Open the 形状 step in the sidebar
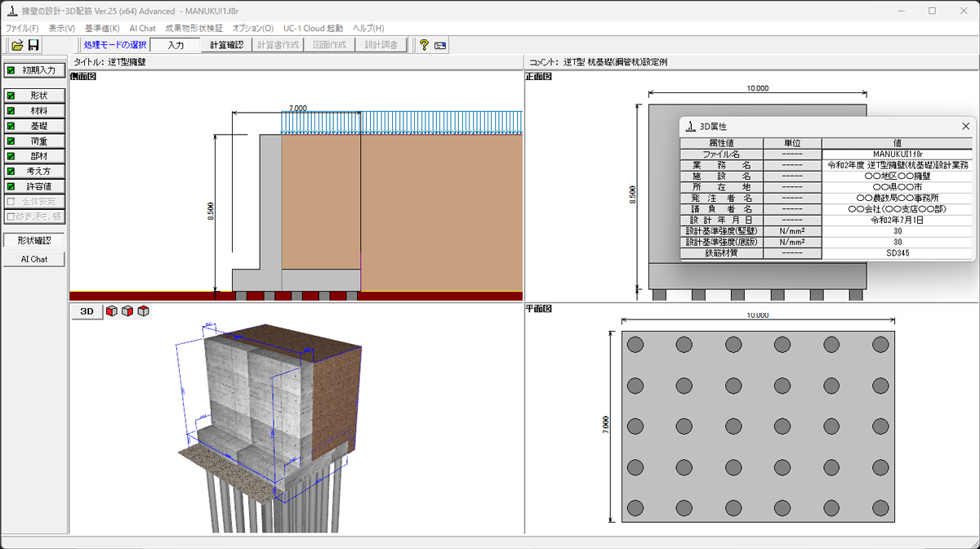Viewport: 980px width, 549px height. [x=34, y=96]
